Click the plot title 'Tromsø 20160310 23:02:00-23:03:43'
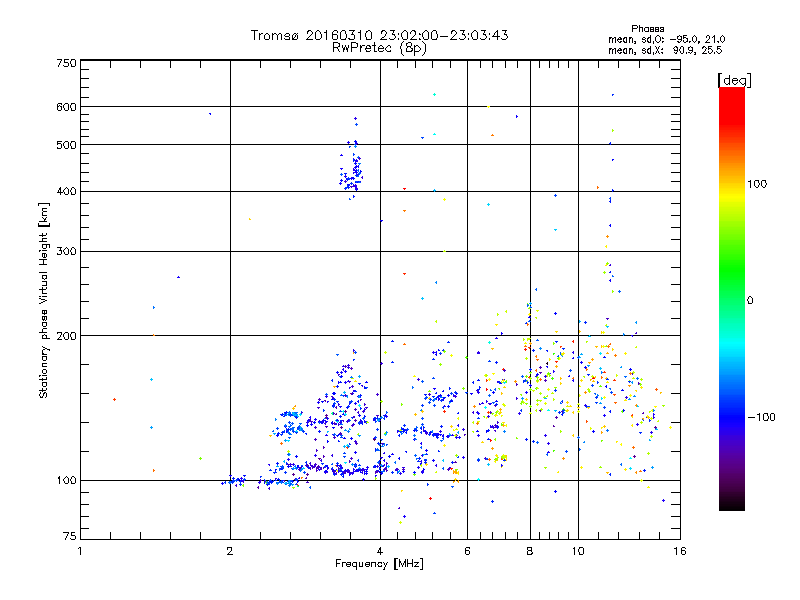 (379, 35)
